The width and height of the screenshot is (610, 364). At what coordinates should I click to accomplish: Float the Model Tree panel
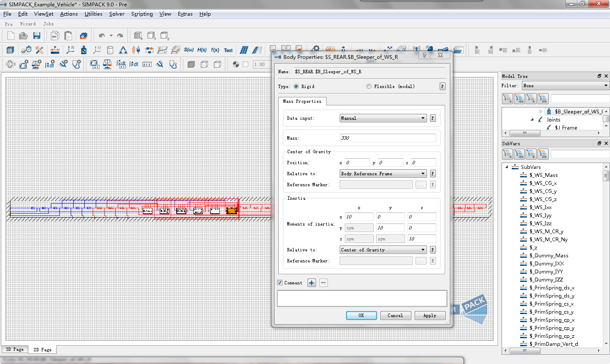click(599, 76)
